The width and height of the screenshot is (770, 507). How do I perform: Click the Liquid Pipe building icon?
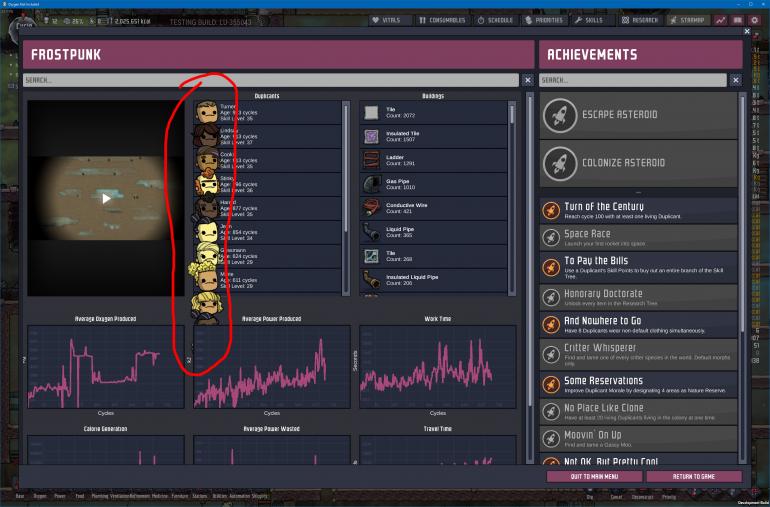click(371, 232)
